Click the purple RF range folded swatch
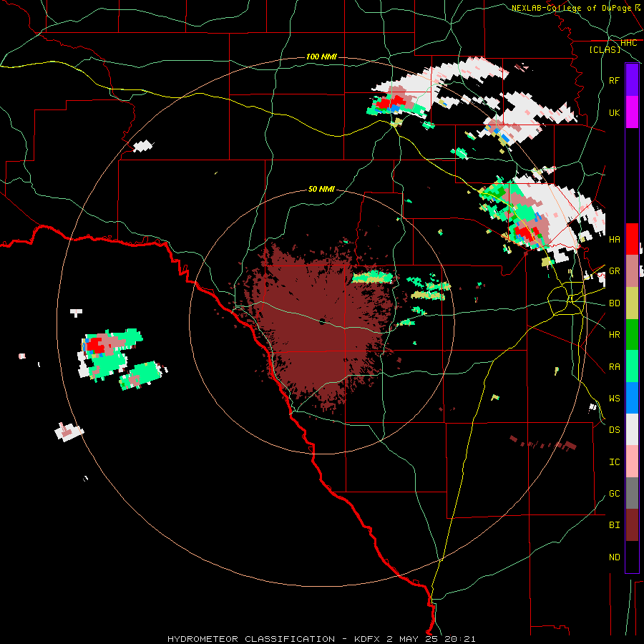644x644 pixels. click(x=632, y=80)
